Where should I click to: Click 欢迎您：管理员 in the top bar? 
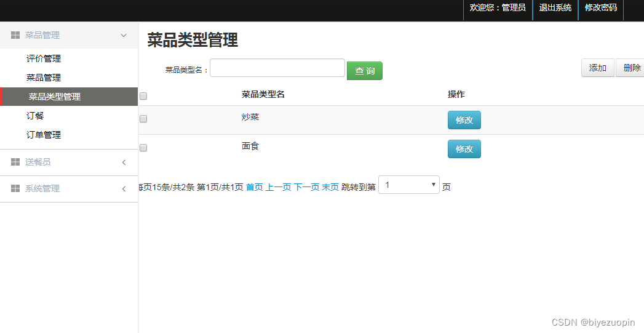coord(498,7)
